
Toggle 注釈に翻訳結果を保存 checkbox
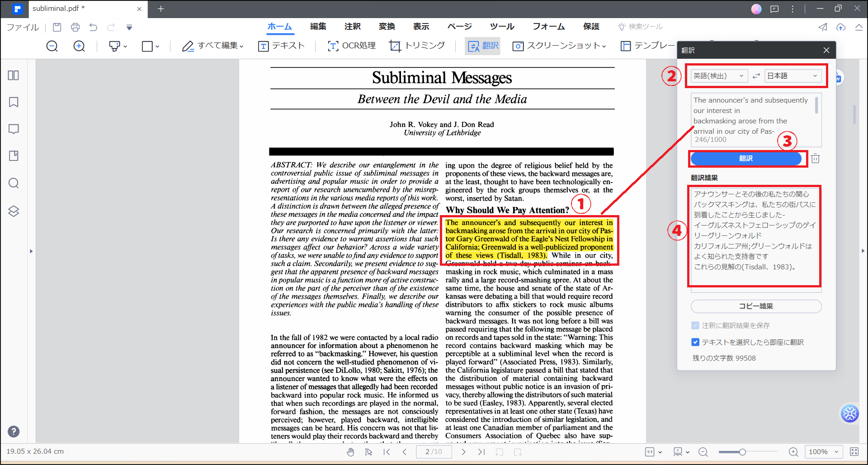coord(695,325)
